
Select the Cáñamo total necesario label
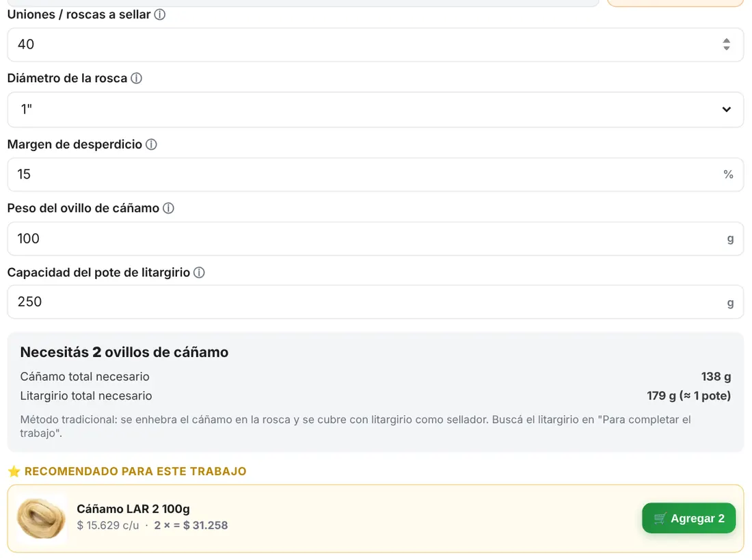tap(85, 377)
